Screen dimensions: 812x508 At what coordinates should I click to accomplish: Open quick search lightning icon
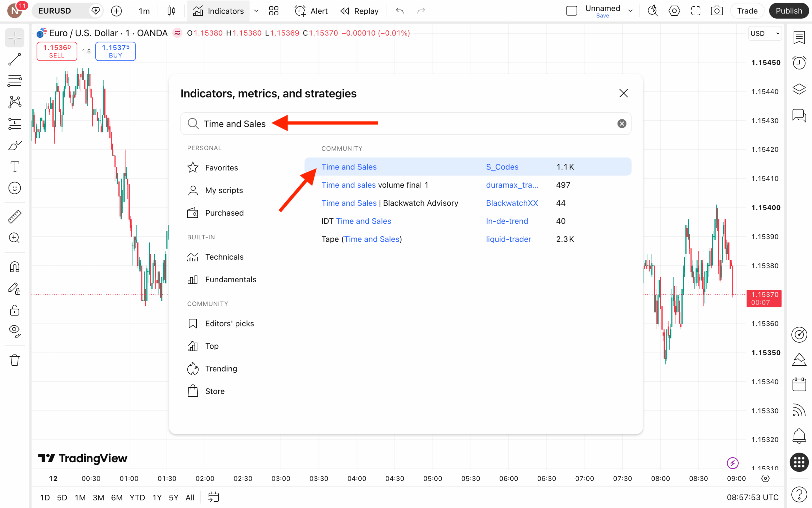click(x=653, y=11)
